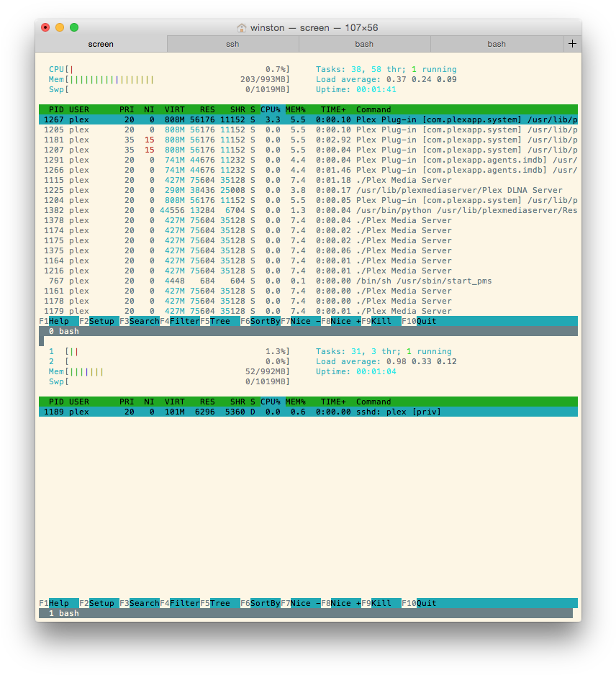
Task: Click PID column header in upper pane
Action: [56, 109]
